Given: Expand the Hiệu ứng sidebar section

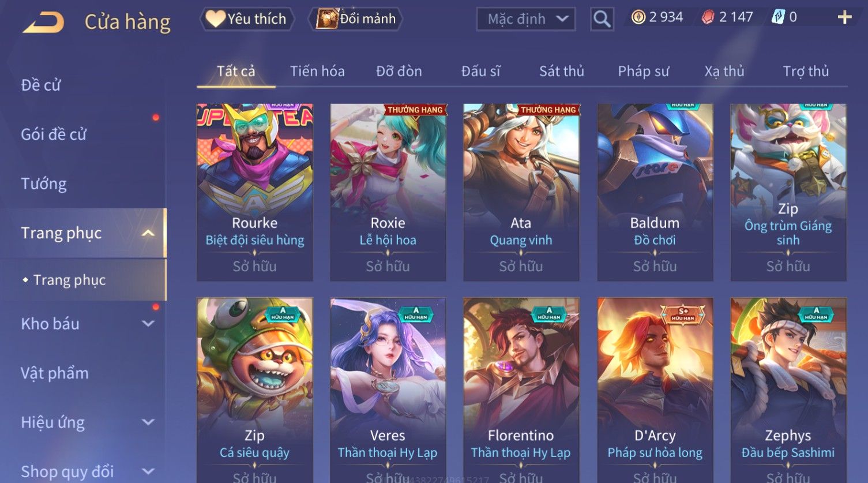Looking at the screenshot, I should point(148,422).
